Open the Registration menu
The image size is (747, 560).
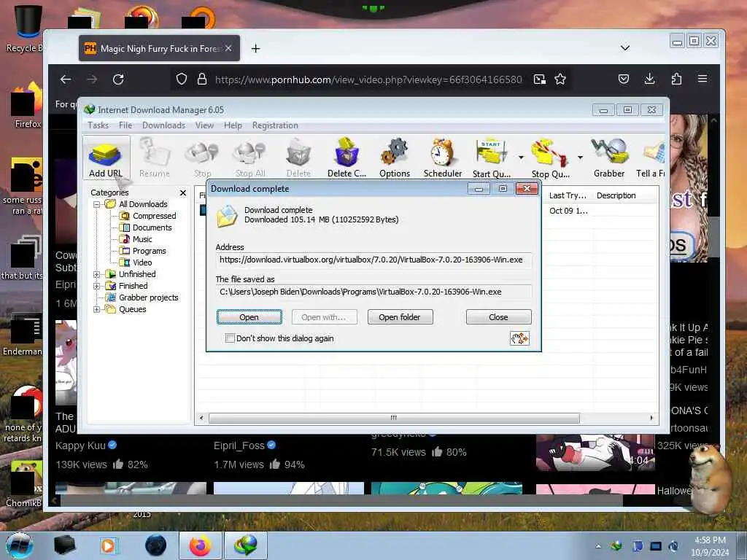pyautogui.click(x=275, y=125)
